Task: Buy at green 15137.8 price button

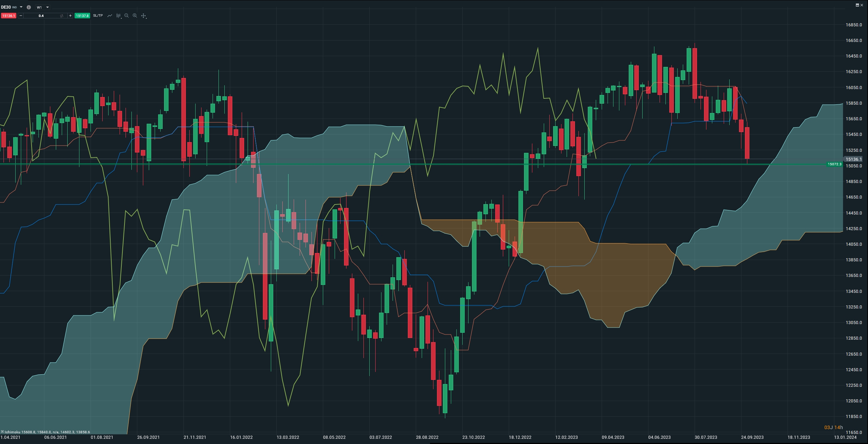Action: click(82, 16)
